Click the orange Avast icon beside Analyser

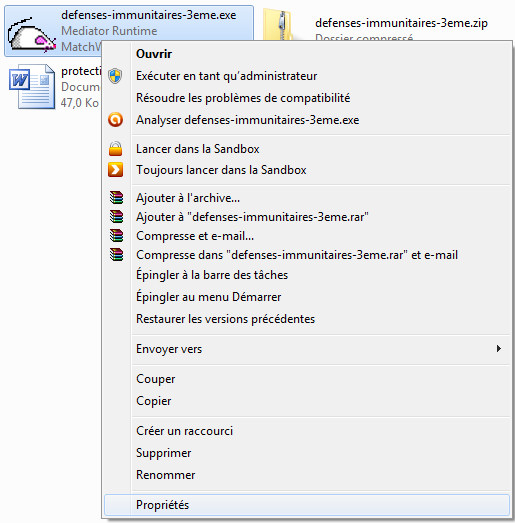click(115, 119)
